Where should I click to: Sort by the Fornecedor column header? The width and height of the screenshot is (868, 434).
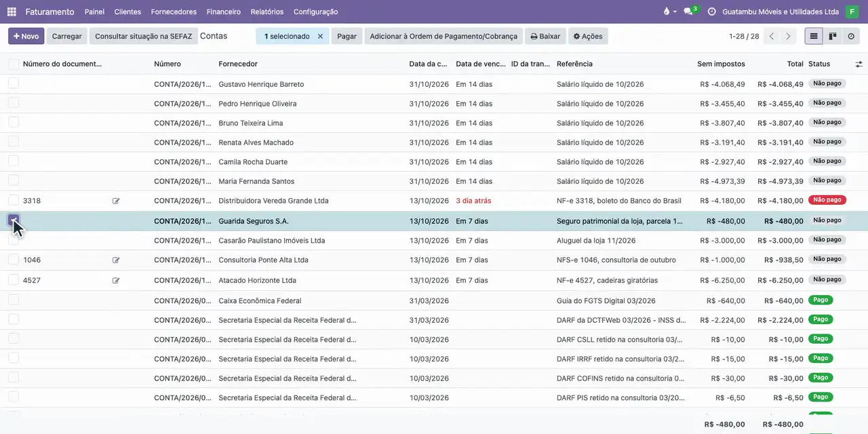tap(238, 64)
